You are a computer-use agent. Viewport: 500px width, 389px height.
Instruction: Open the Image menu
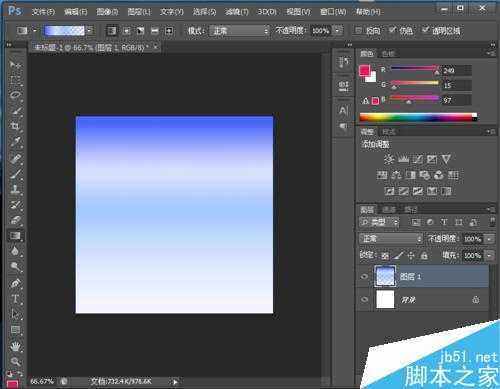coord(107,12)
